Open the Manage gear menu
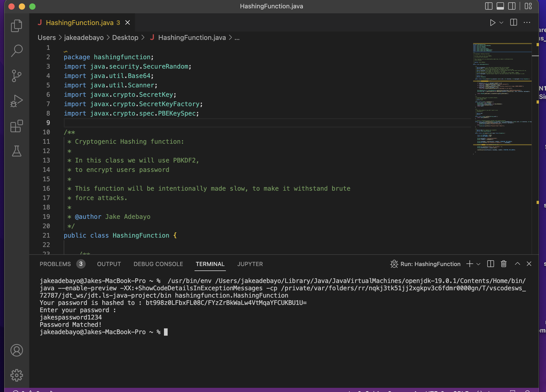The height and width of the screenshot is (392, 546). (16, 375)
